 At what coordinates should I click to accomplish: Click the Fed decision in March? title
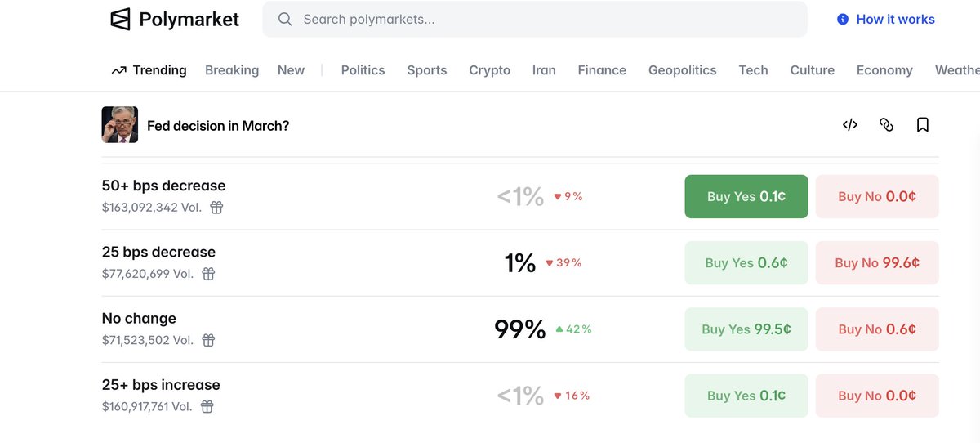[218, 125]
